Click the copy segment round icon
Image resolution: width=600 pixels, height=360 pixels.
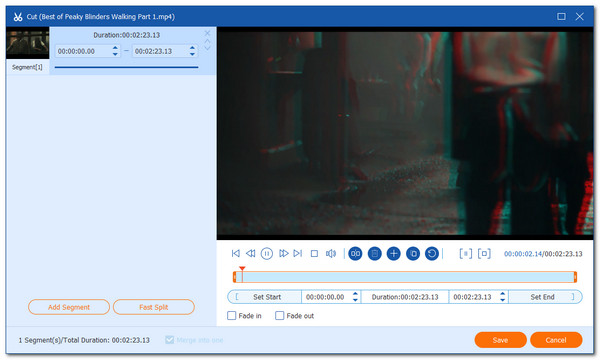pyautogui.click(x=413, y=254)
